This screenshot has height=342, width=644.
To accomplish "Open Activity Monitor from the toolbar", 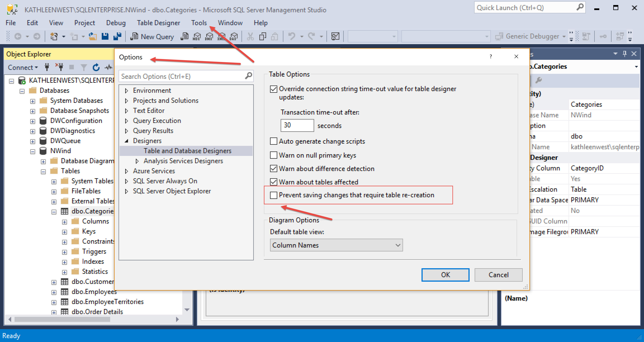I will pos(335,37).
